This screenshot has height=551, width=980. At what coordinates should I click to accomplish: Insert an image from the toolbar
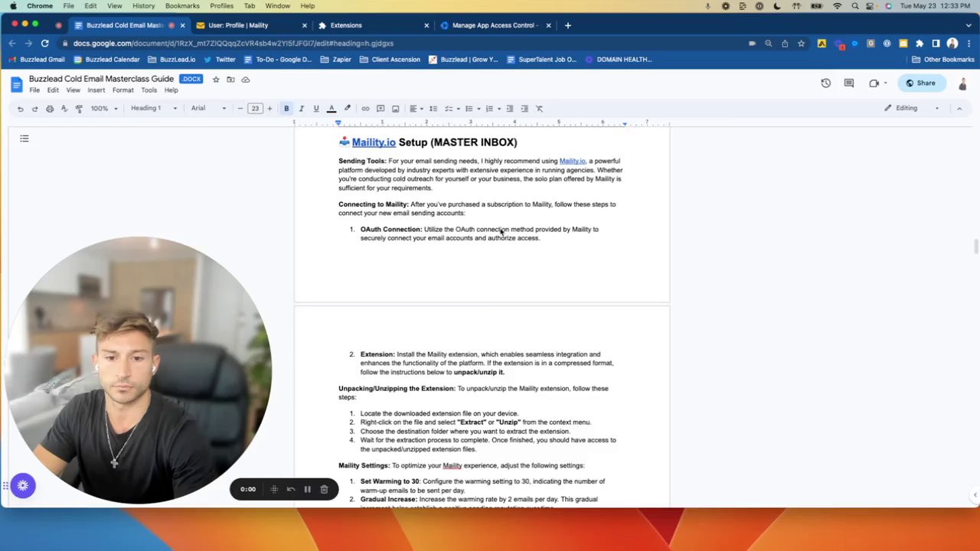click(395, 109)
